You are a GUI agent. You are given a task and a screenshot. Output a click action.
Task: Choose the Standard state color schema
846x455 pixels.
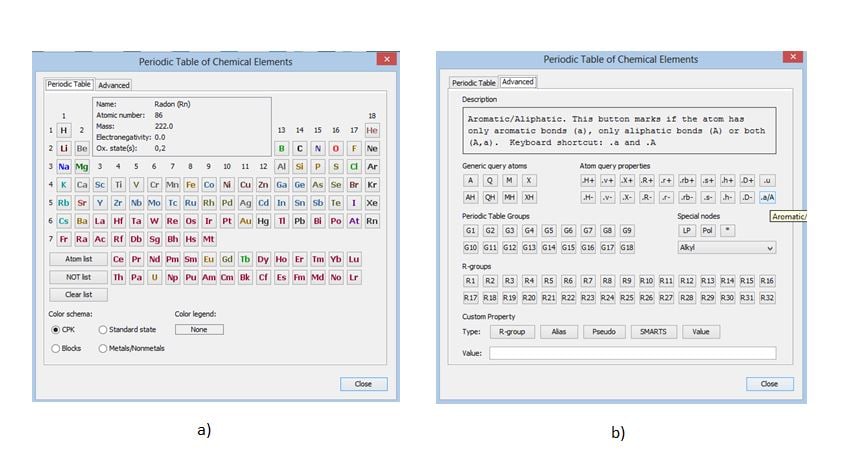click(103, 329)
